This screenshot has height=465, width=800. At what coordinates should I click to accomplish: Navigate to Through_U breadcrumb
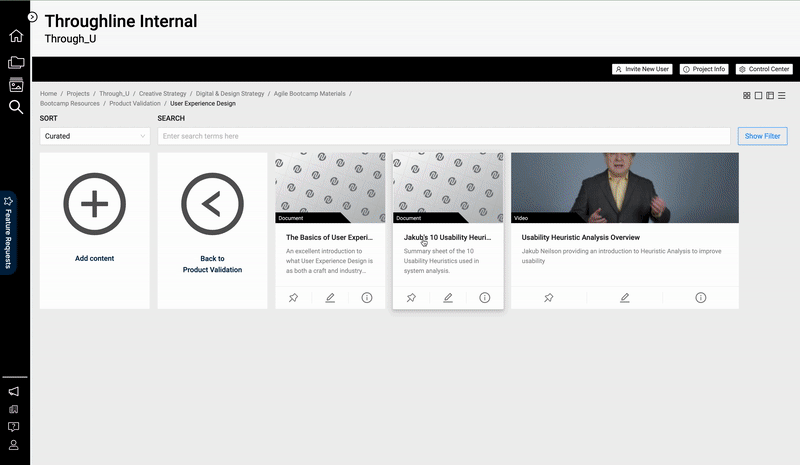coord(114,94)
